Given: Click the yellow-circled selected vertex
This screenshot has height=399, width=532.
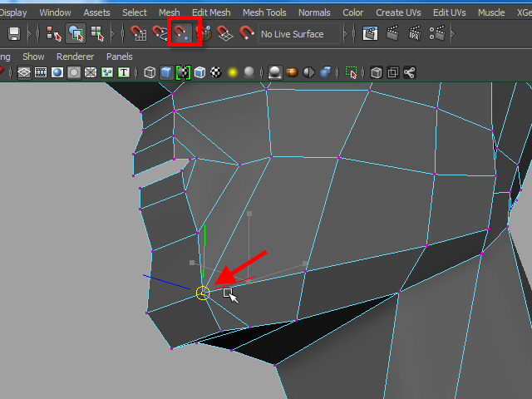Looking at the screenshot, I should click(203, 293).
